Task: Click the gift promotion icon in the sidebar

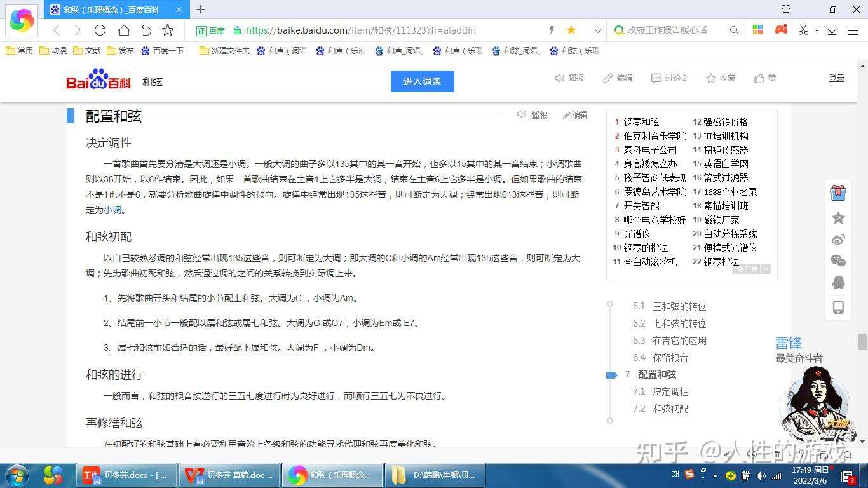Action: pos(838,193)
